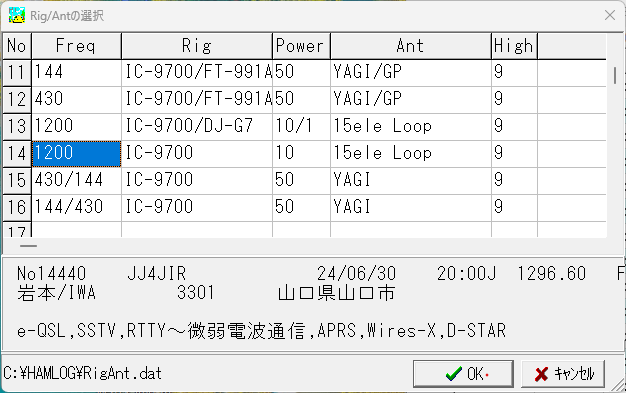The width and height of the screenshot is (626, 393).
Task: Click the High column header
Action: click(514, 46)
